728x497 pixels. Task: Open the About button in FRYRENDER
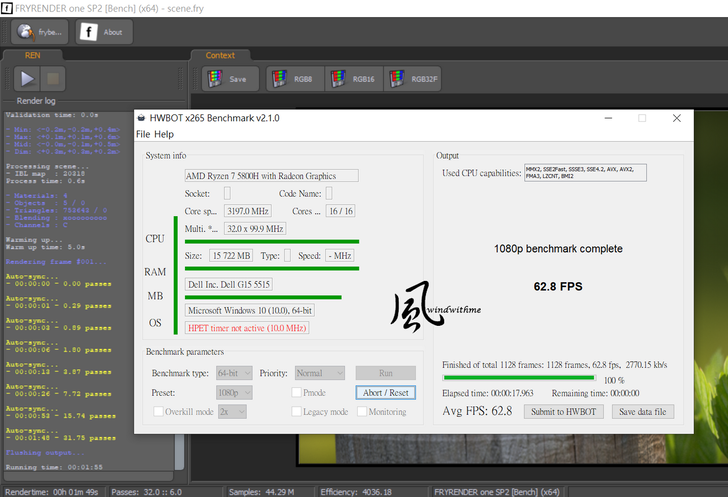click(x=101, y=32)
